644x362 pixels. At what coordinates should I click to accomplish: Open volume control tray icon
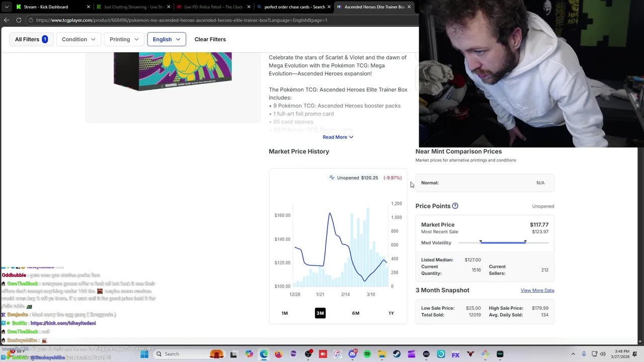tap(604, 354)
